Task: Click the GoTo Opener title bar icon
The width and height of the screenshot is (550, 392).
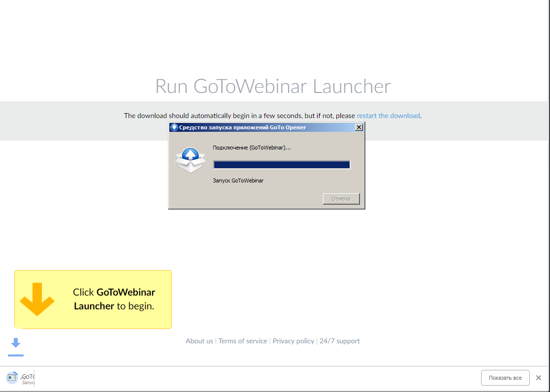Action: 174,127
